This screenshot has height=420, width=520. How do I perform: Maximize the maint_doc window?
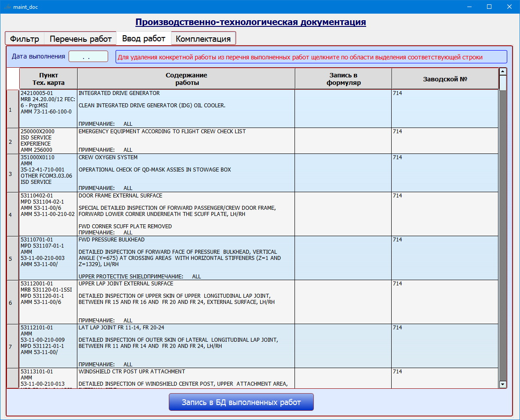coord(489,7)
